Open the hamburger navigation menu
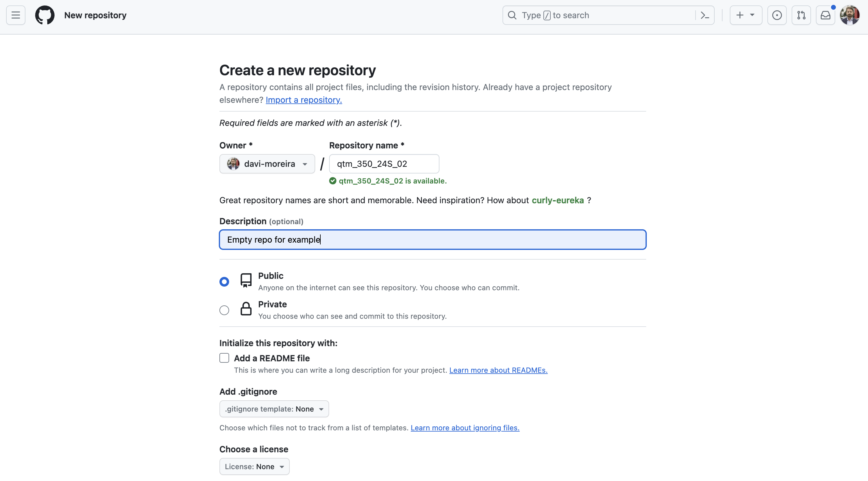The height and width of the screenshot is (481, 868). (15, 15)
